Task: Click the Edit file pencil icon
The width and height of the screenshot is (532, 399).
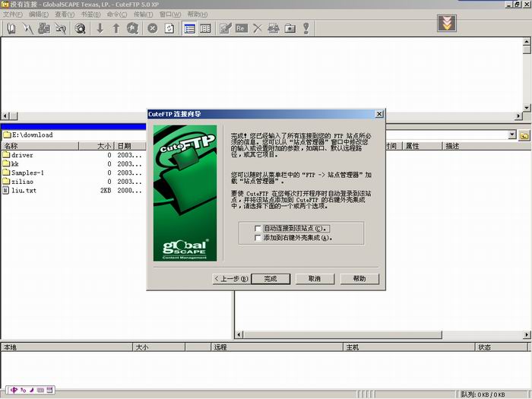Action: (x=225, y=29)
